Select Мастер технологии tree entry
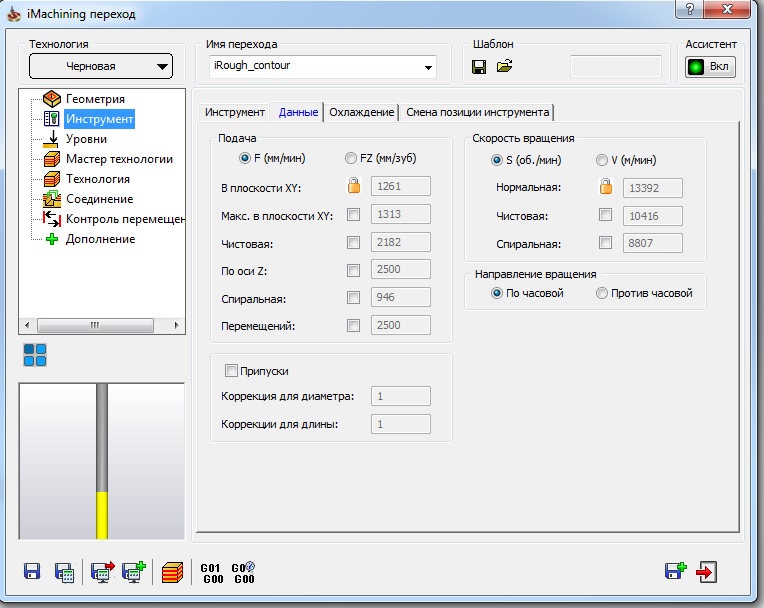The width and height of the screenshot is (764, 608). [119, 159]
